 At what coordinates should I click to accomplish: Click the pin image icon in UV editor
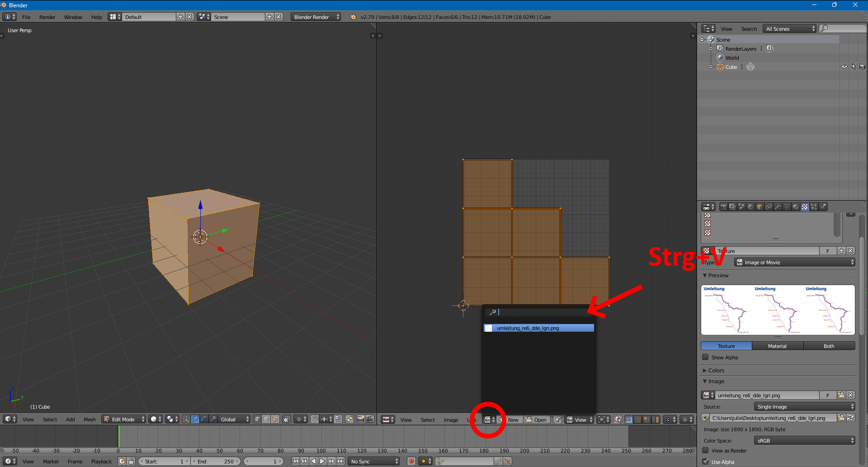tap(557, 419)
